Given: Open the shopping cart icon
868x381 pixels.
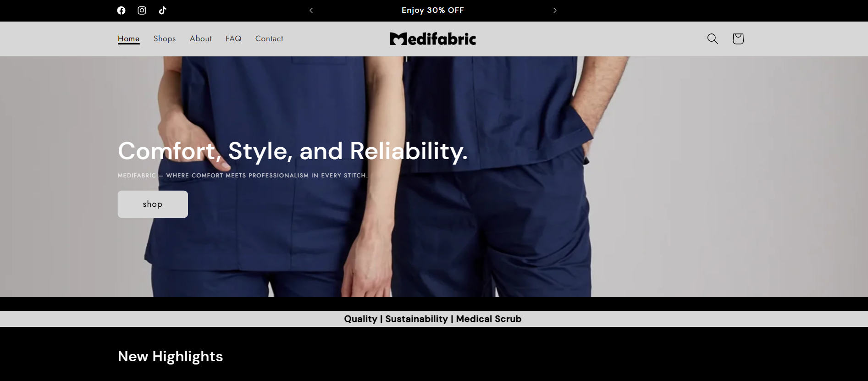Looking at the screenshot, I should coord(738,39).
